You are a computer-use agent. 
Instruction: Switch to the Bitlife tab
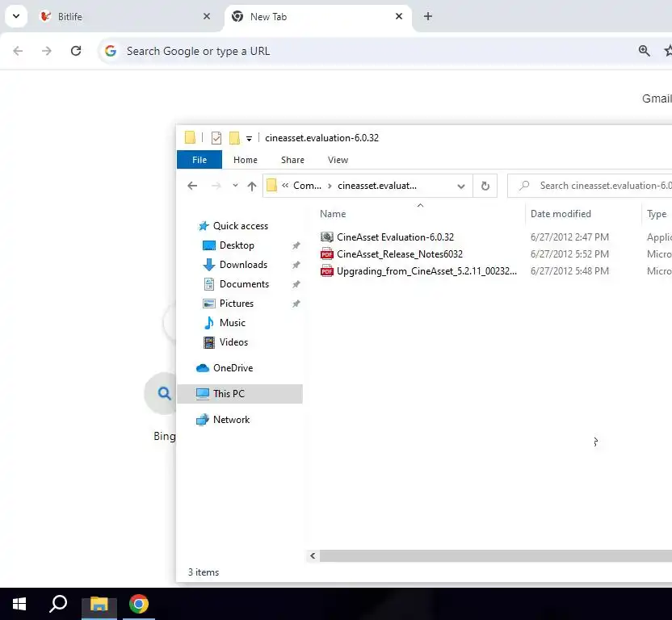tap(124, 17)
